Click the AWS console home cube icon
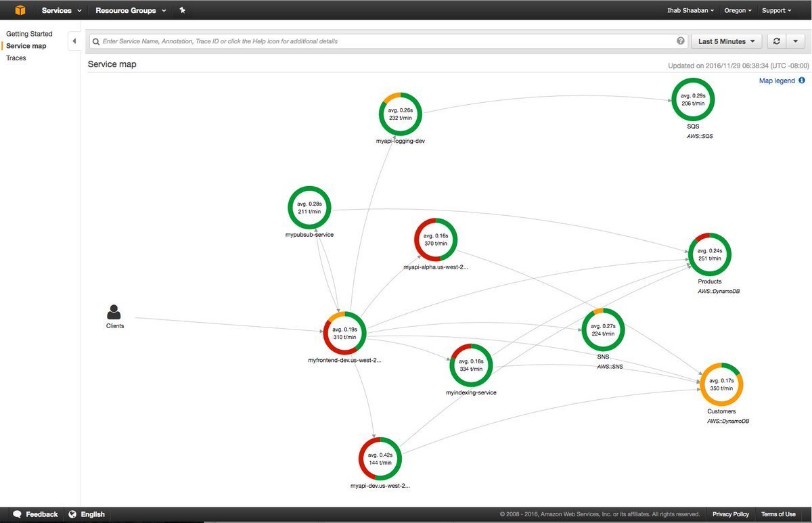812x523 pixels. point(20,10)
